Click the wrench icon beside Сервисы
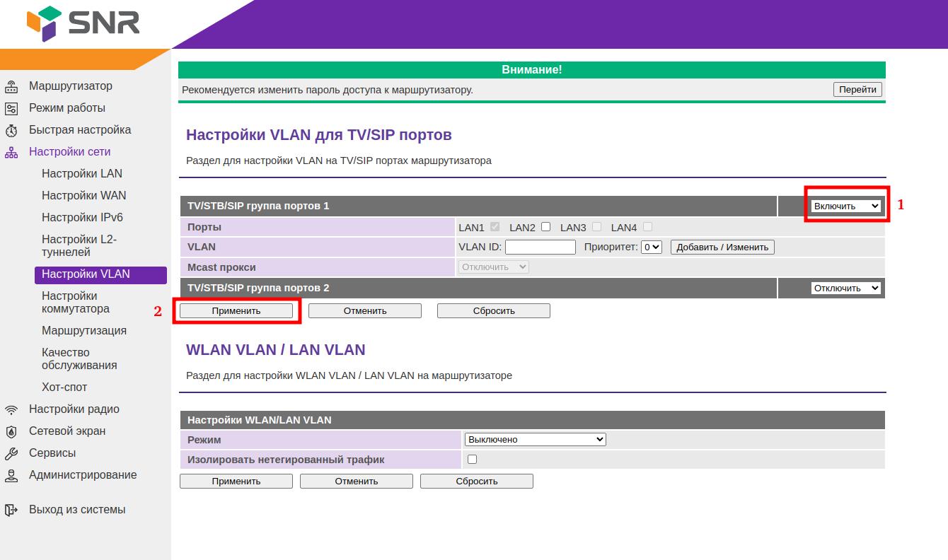This screenshot has width=948, height=560. [x=11, y=454]
